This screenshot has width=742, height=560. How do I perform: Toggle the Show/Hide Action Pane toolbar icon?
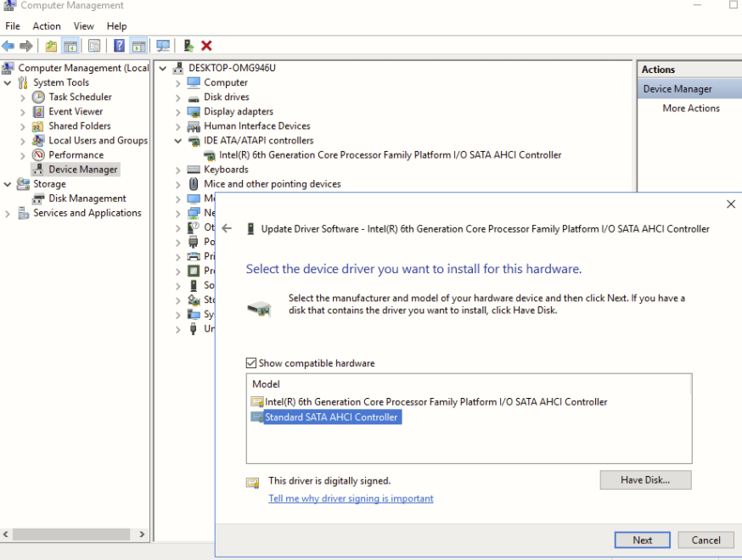click(x=138, y=46)
